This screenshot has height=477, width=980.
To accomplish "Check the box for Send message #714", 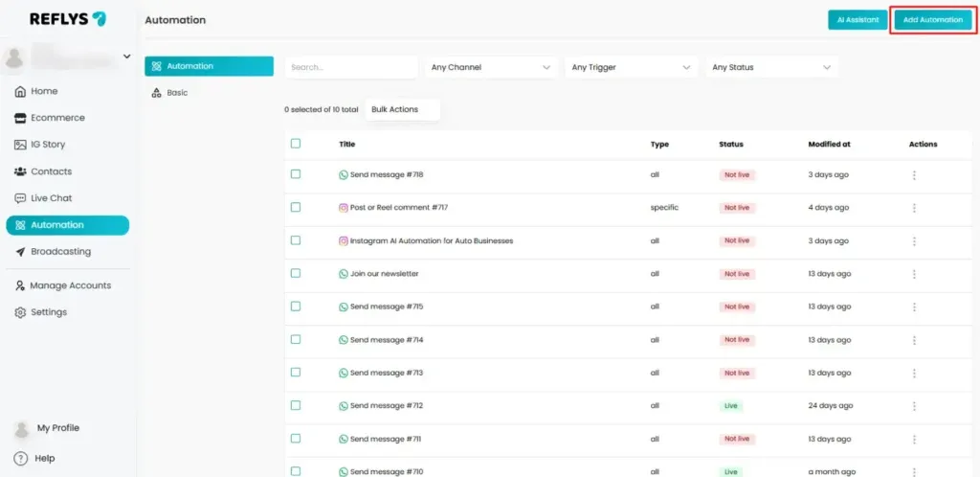I will coord(296,339).
